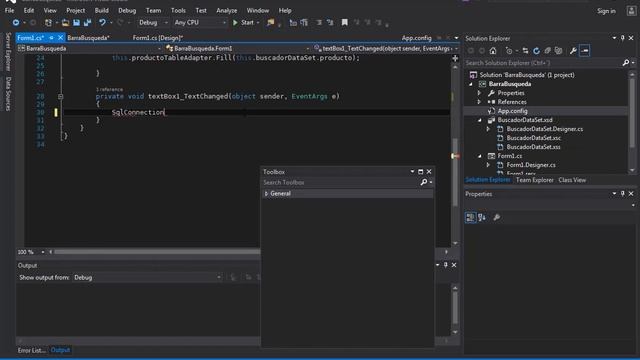The height and width of the screenshot is (360, 640).
Task: Pin the Solution Explorer panel
Action: (622, 38)
